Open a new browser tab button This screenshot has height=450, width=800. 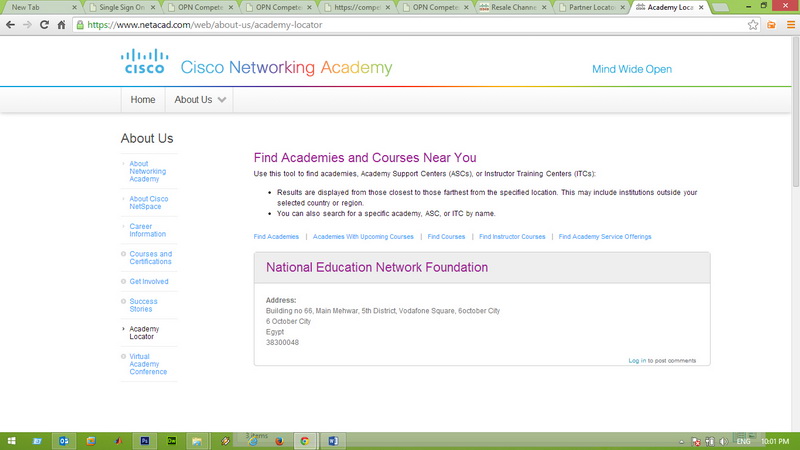(x=720, y=7)
